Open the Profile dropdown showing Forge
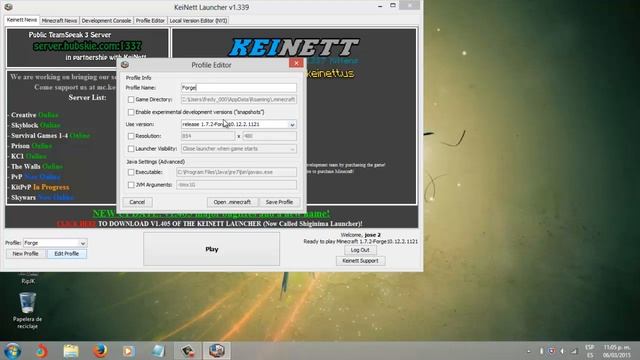Viewport: 640px width, 360px height. pyautogui.click(x=55, y=243)
